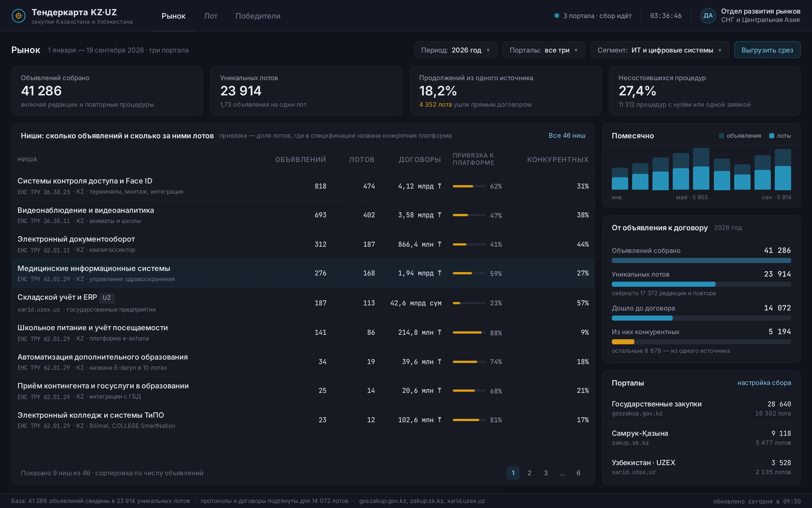Open the Рынок tab
The image size is (812, 508).
point(173,16)
